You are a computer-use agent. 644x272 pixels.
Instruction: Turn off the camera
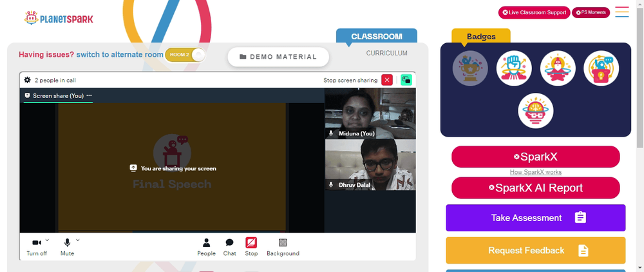(x=37, y=246)
